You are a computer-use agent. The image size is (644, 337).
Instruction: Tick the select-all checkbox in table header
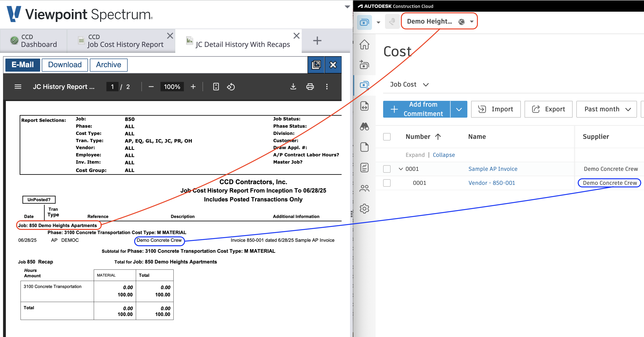[387, 137]
